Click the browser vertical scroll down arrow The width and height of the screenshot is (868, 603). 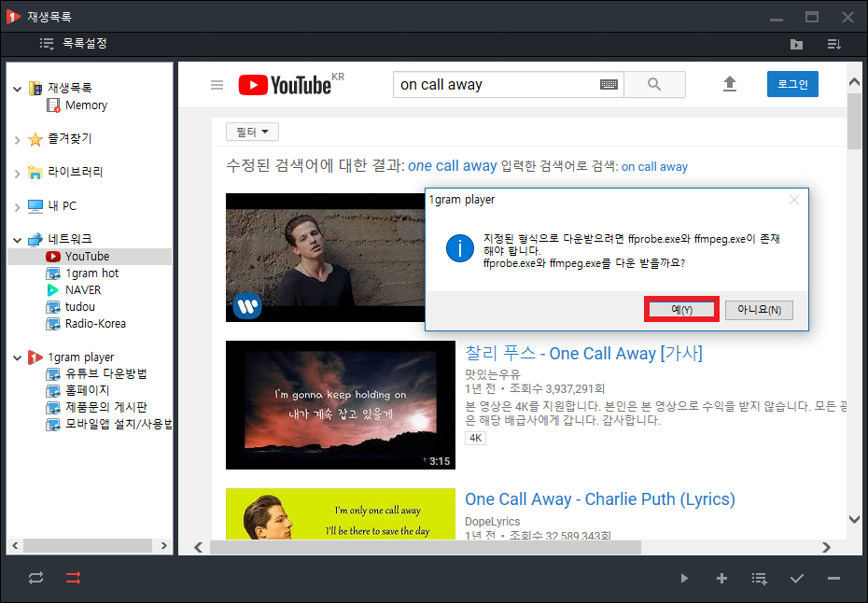coord(854,519)
